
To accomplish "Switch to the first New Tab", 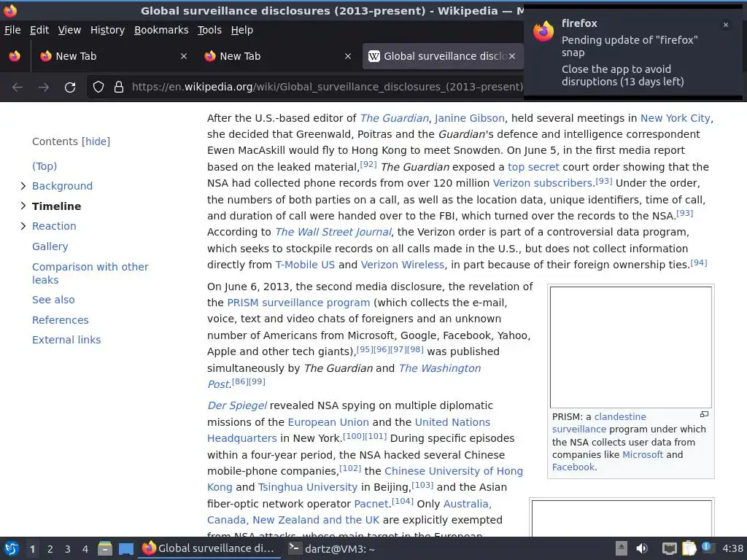I will (113, 56).
